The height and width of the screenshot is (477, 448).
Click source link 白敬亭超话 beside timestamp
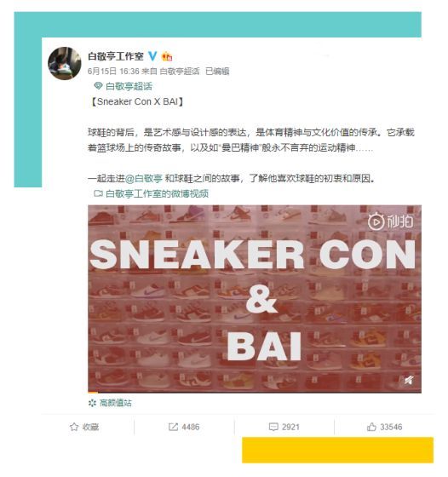click(x=180, y=72)
